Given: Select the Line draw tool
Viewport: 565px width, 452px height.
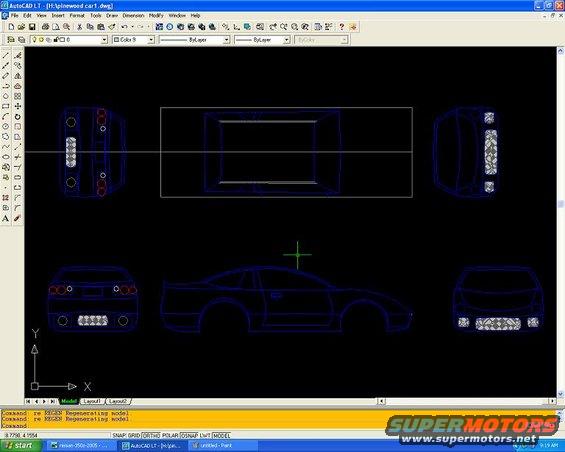Looking at the screenshot, I should [x=6, y=55].
